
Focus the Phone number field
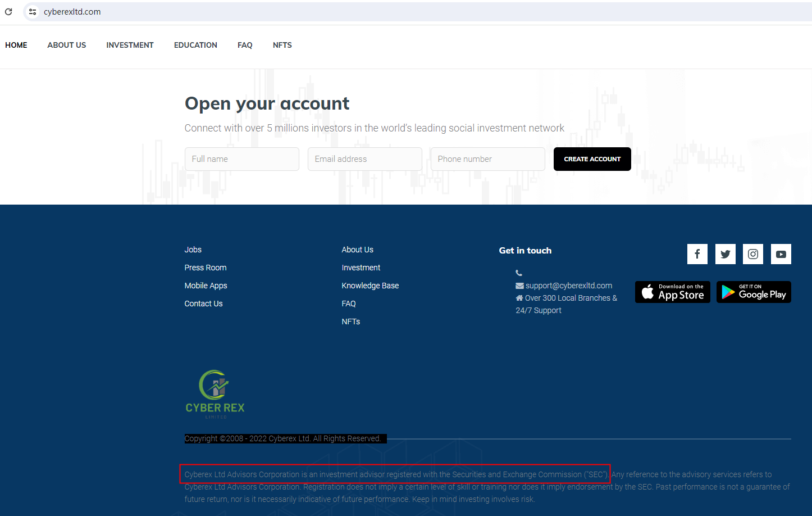click(x=488, y=159)
